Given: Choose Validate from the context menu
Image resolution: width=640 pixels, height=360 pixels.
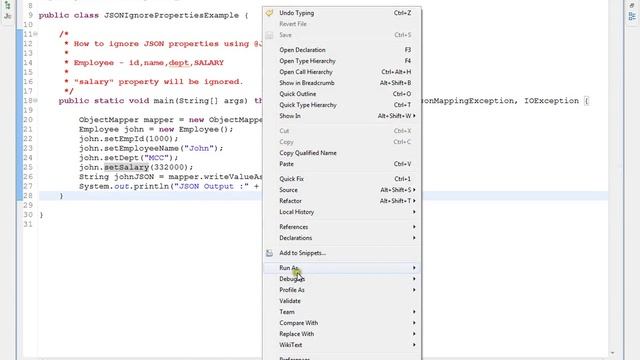Looking at the screenshot, I should pos(342,301).
